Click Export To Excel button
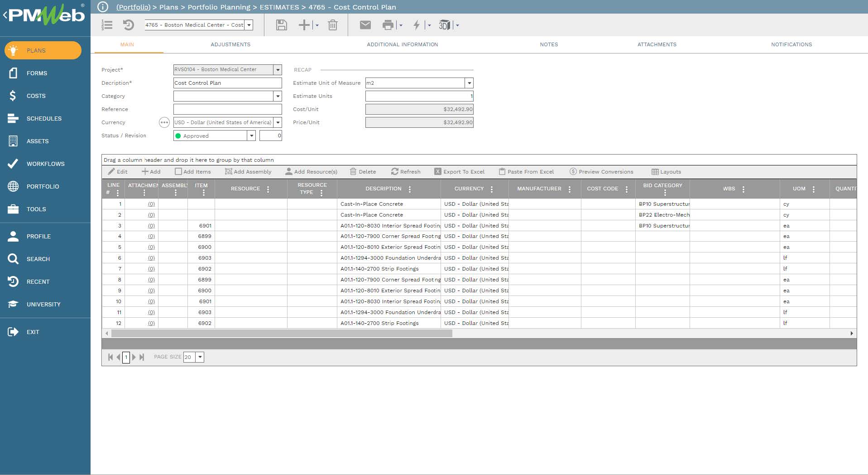 click(x=460, y=172)
